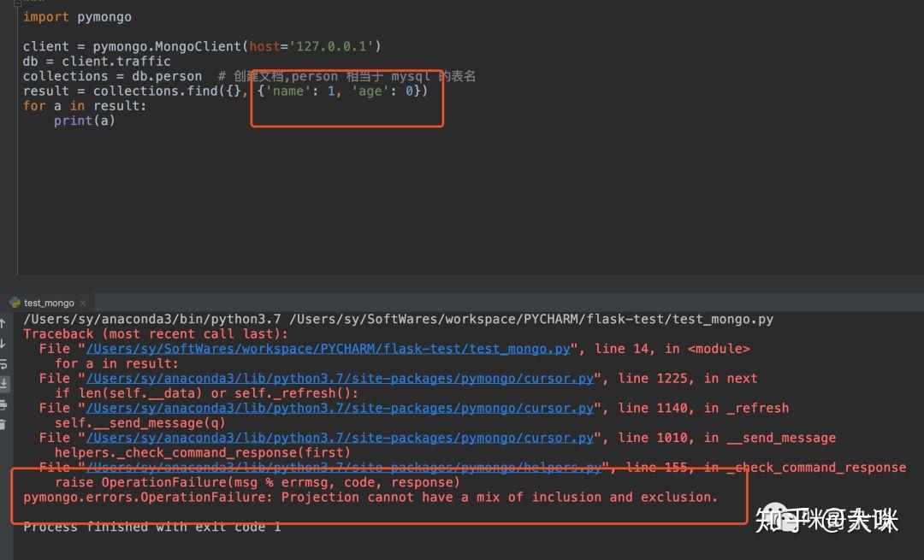Click the Python icon on test_mongo tab

pyautogui.click(x=15, y=303)
